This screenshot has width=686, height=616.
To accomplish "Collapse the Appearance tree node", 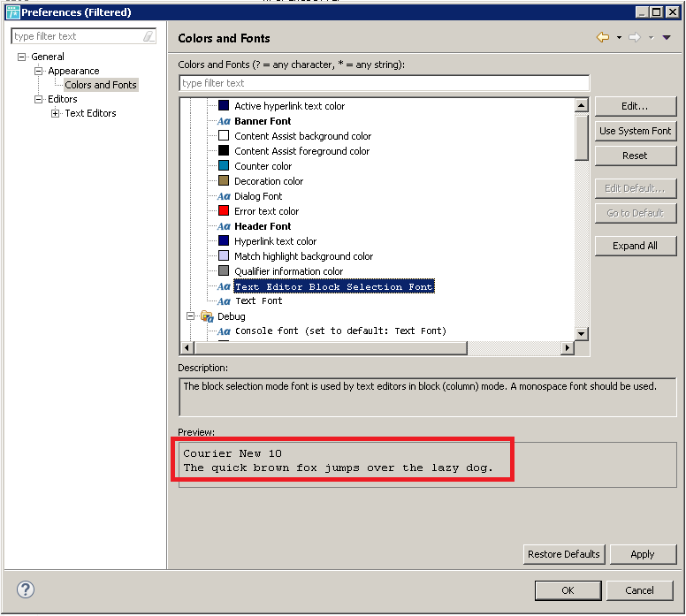I will 39,71.
